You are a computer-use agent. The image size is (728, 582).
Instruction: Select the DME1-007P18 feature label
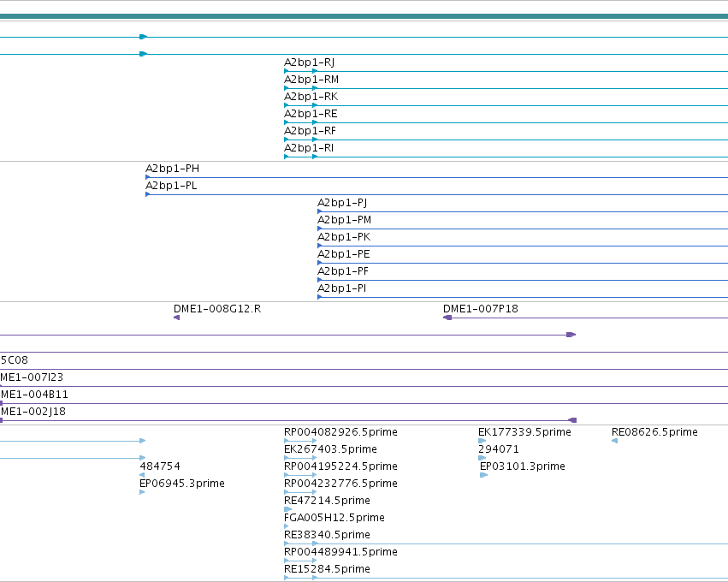coord(481,309)
